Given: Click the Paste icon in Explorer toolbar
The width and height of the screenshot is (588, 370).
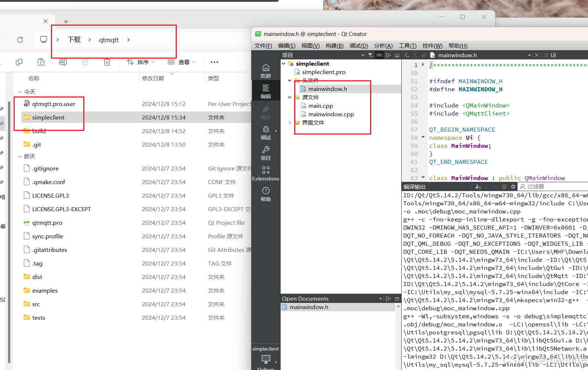Looking at the screenshot, I should click(41, 62).
